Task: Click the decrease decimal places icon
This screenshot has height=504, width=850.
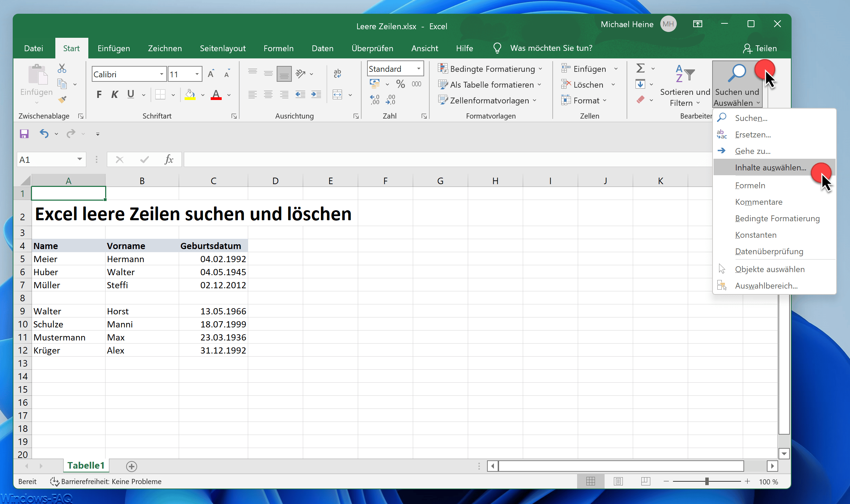Action: [x=390, y=100]
